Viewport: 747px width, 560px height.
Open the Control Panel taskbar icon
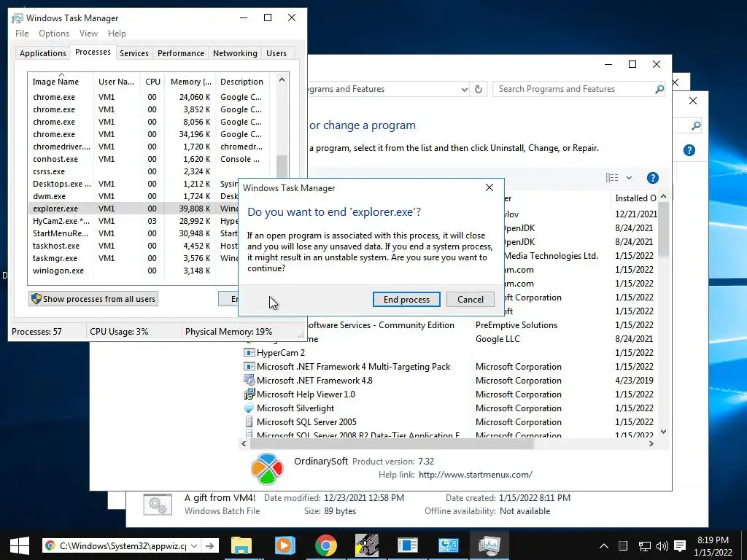(449, 545)
